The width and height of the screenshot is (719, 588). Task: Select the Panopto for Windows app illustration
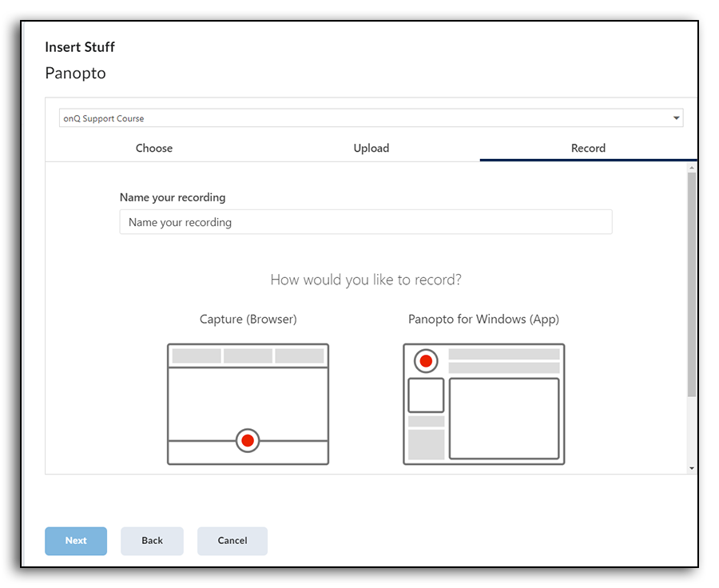pos(483,404)
